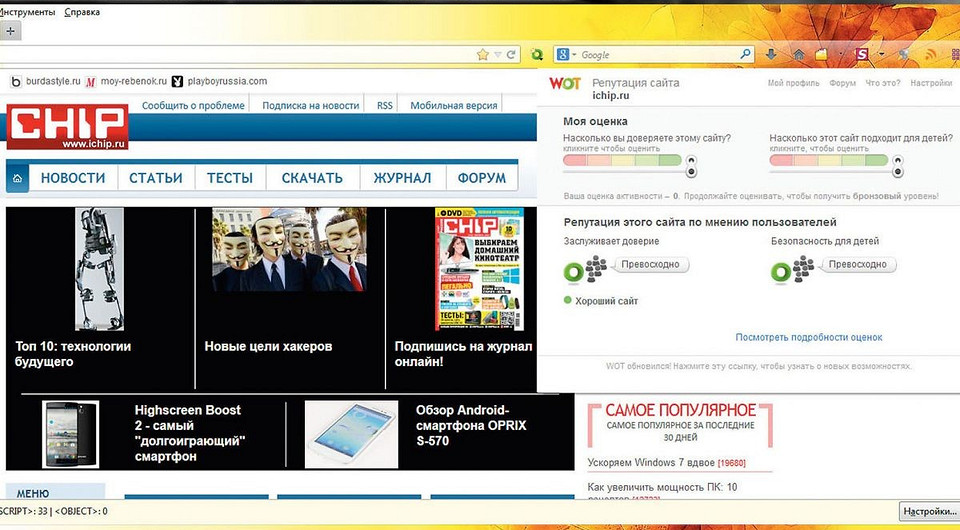Expand the address bar history dropdown arrow
The height and width of the screenshot is (530, 960).
pyautogui.click(x=497, y=54)
